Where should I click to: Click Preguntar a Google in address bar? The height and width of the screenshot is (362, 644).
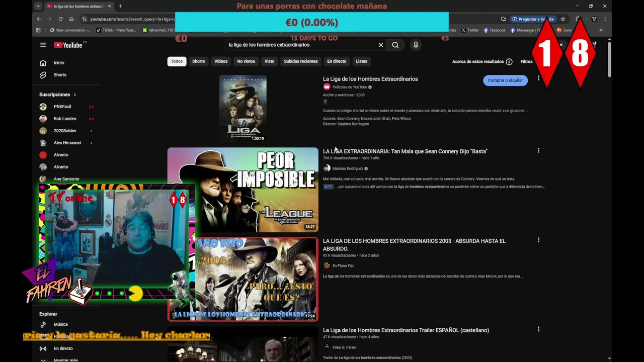533,19
